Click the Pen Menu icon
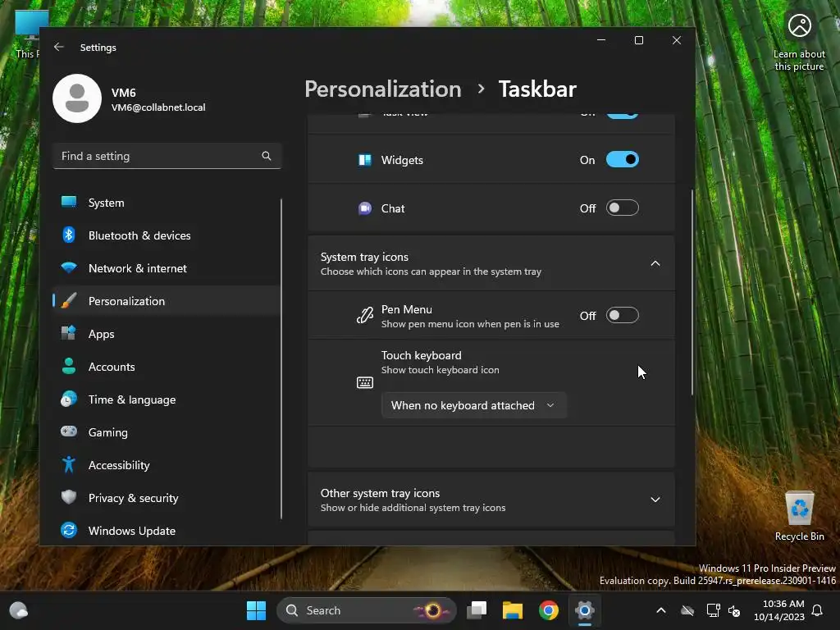Screen dimensions: 840x630 (365, 316)
